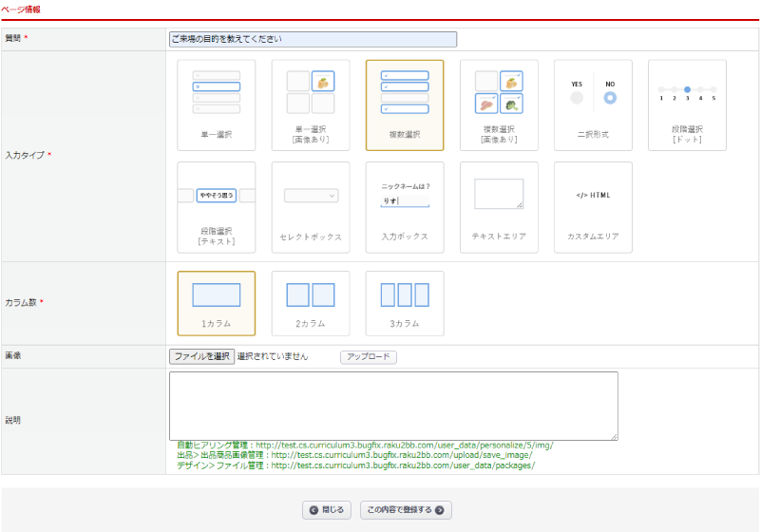Select the カスタムエリア HTML input type
The height and width of the screenshot is (532, 760).
click(x=593, y=207)
